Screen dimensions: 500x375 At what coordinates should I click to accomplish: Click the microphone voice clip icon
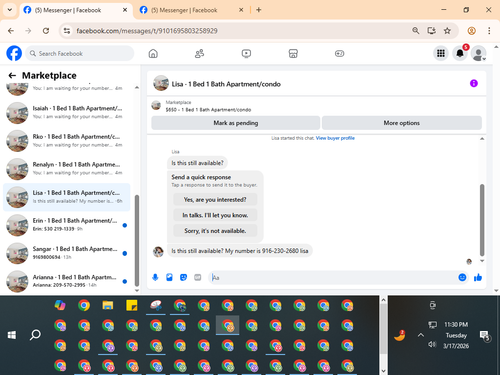coord(155,277)
